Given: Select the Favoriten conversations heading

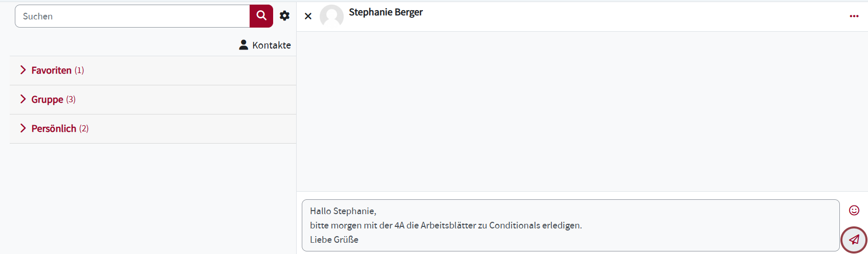Looking at the screenshot, I should point(51,71).
